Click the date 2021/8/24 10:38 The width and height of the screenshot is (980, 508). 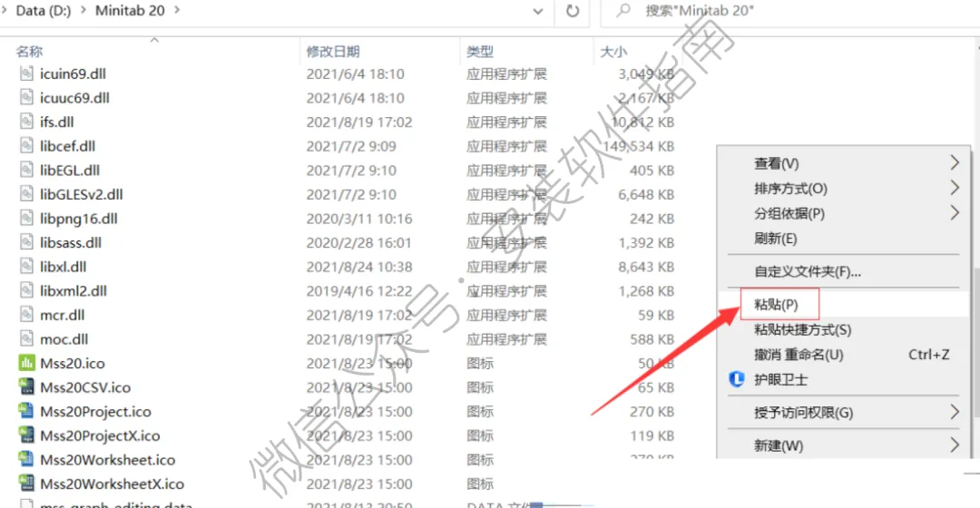[x=359, y=267]
